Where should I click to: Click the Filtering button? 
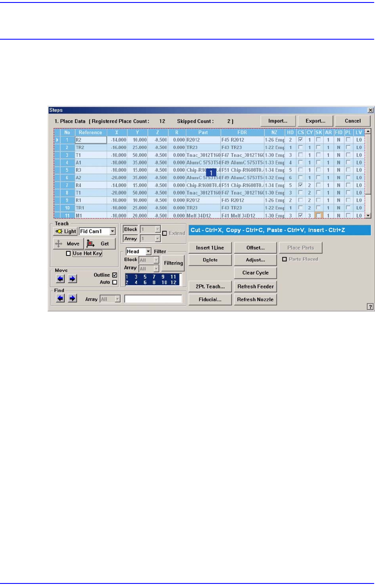(173, 263)
